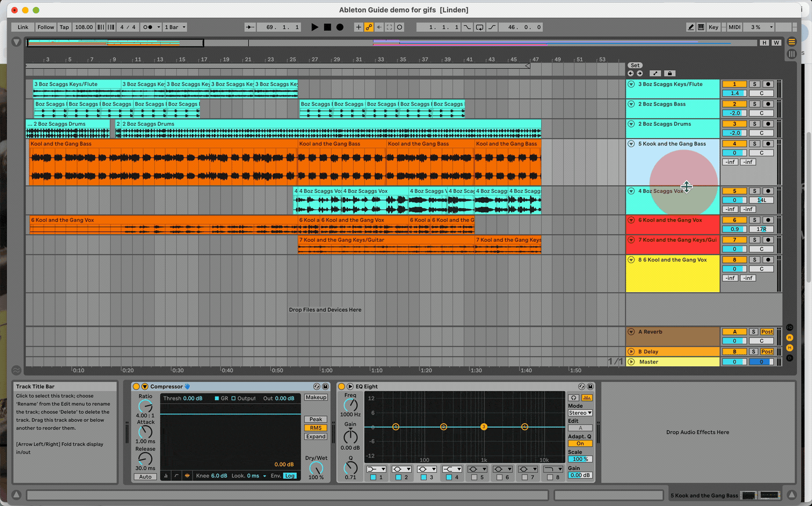The image size is (812, 506).
Task: Toggle Draw Mode pencil button
Action: pyautogui.click(x=691, y=27)
